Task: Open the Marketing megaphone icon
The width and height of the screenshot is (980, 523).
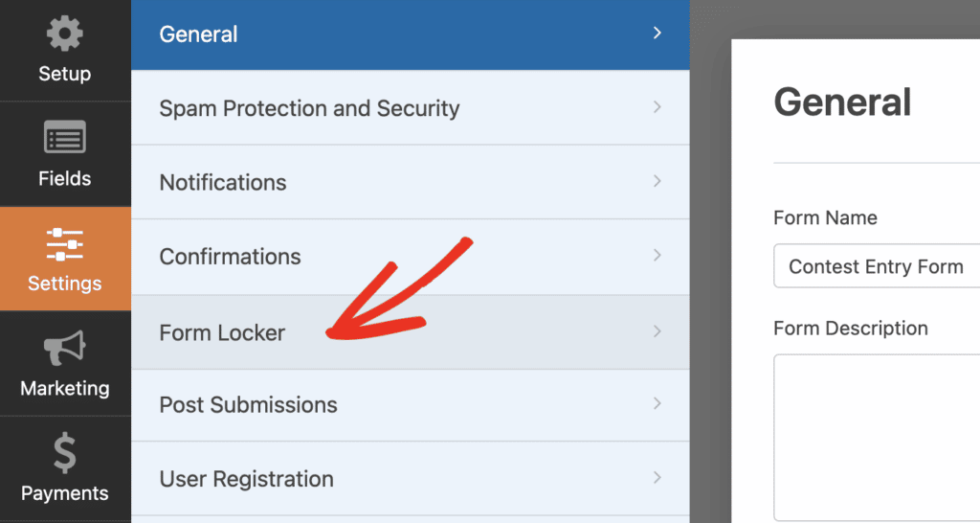Action: (x=64, y=350)
